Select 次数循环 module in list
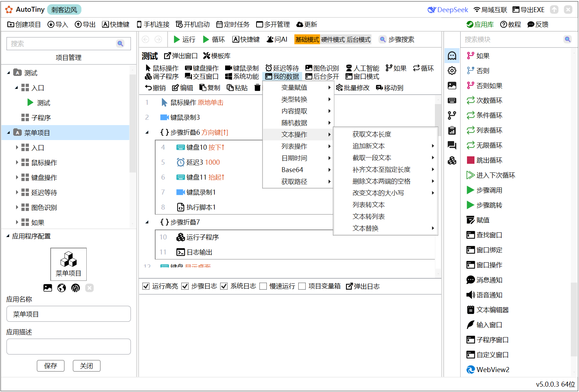 tap(484, 100)
